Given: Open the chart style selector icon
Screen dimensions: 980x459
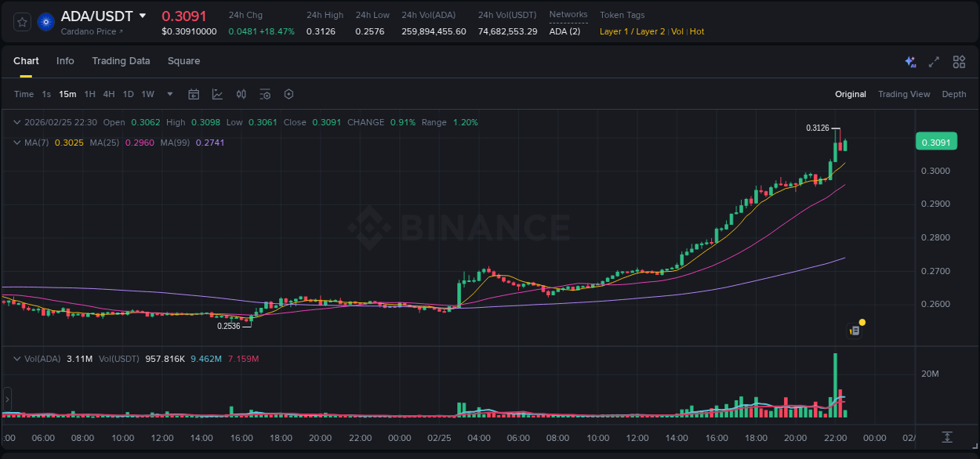Looking at the screenshot, I should [216, 94].
